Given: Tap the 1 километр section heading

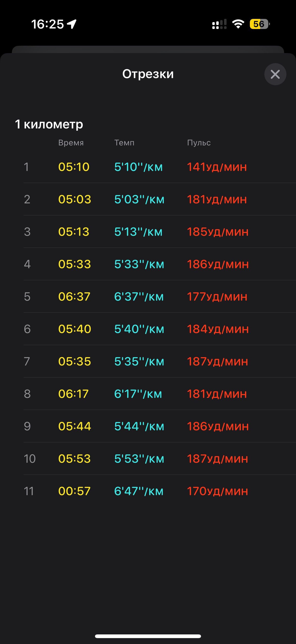Looking at the screenshot, I should pyautogui.click(x=49, y=124).
